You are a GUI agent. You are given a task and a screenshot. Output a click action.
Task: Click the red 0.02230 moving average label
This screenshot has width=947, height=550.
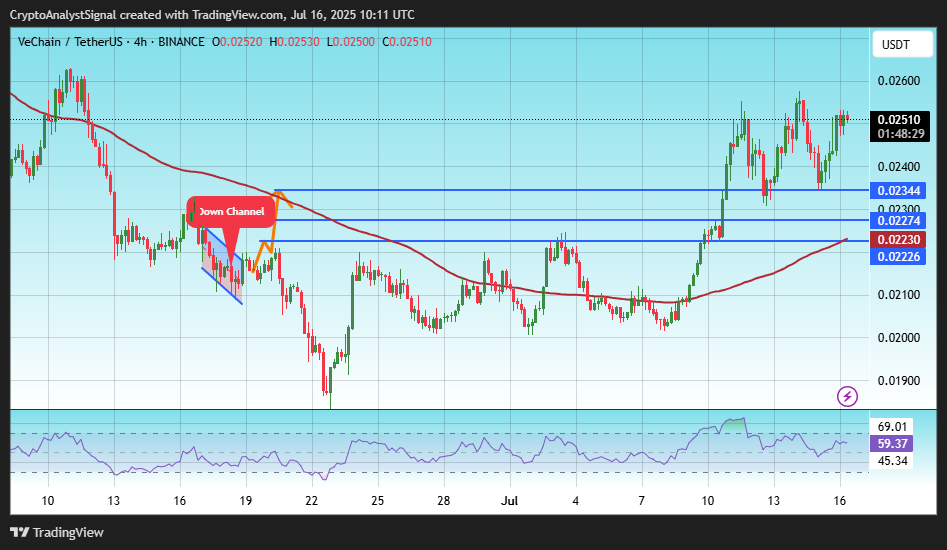(899, 240)
